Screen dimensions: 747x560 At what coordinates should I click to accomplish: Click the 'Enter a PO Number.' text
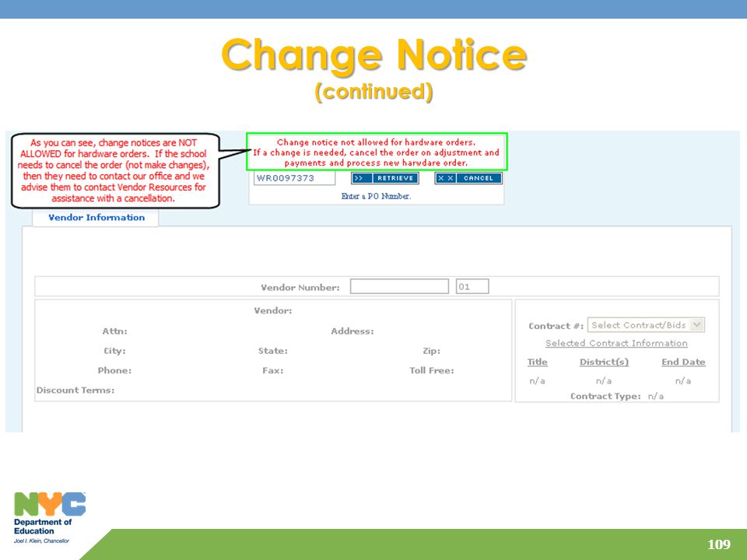[x=376, y=196]
